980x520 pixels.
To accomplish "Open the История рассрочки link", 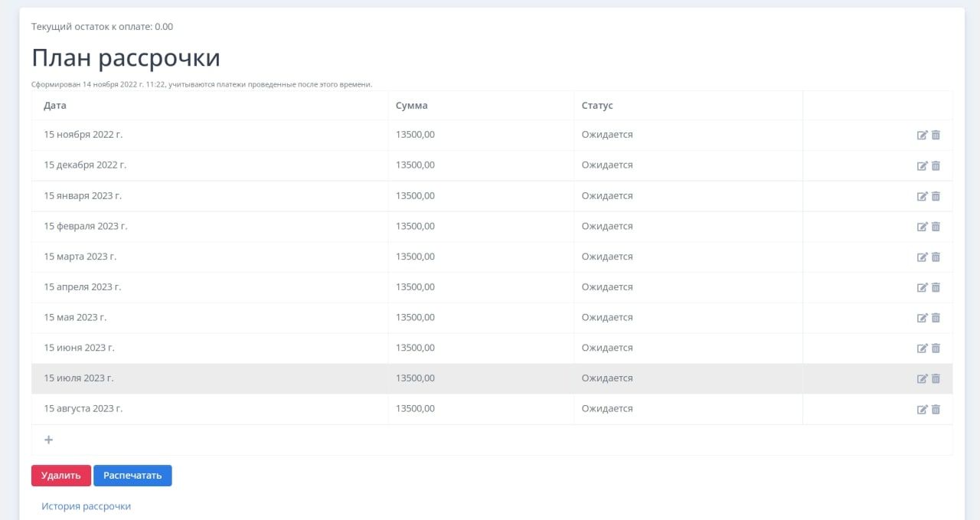I will point(86,506).
